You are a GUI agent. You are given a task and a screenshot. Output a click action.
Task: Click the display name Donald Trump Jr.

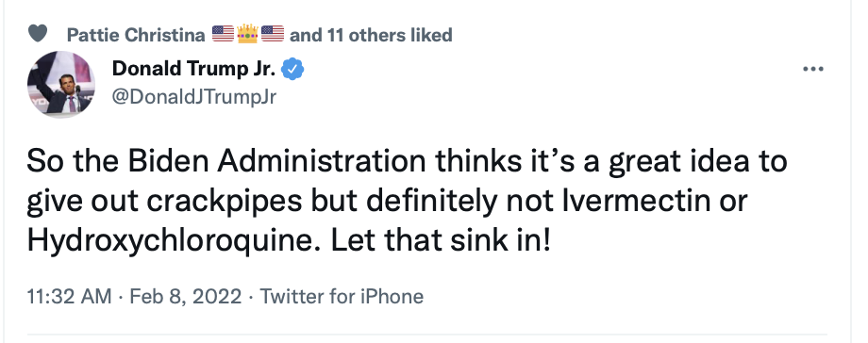193,69
